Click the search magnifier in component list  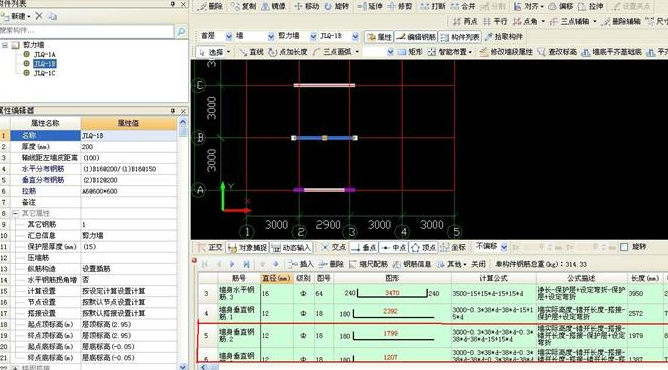click(181, 31)
